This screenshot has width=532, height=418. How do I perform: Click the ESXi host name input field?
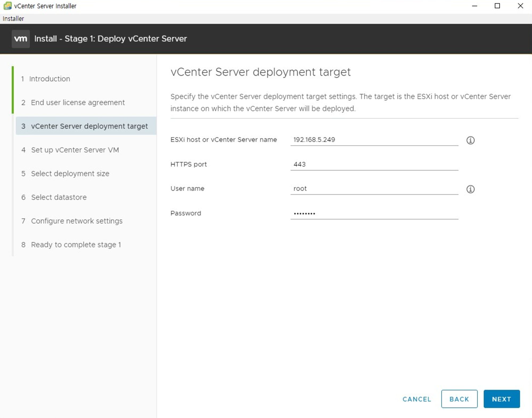pyautogui.click(x=374, y=140)
